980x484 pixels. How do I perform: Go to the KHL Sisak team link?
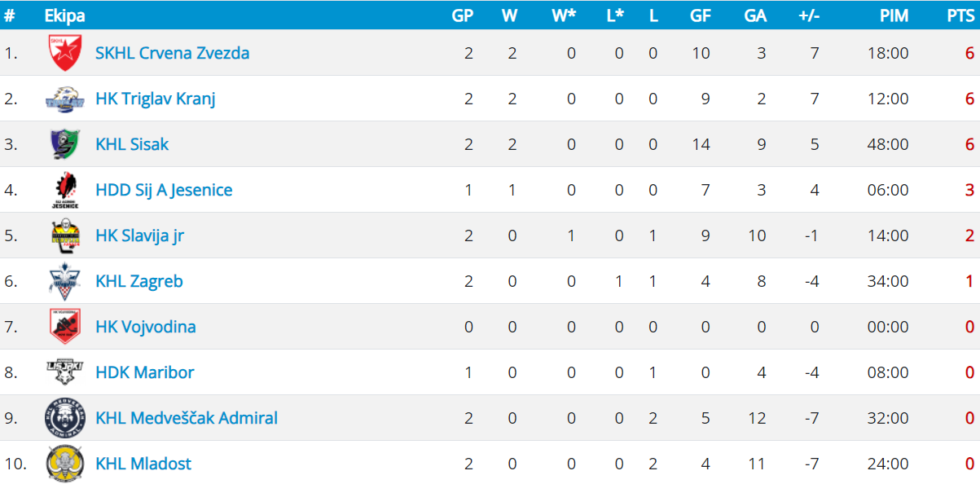click(132, 144)
